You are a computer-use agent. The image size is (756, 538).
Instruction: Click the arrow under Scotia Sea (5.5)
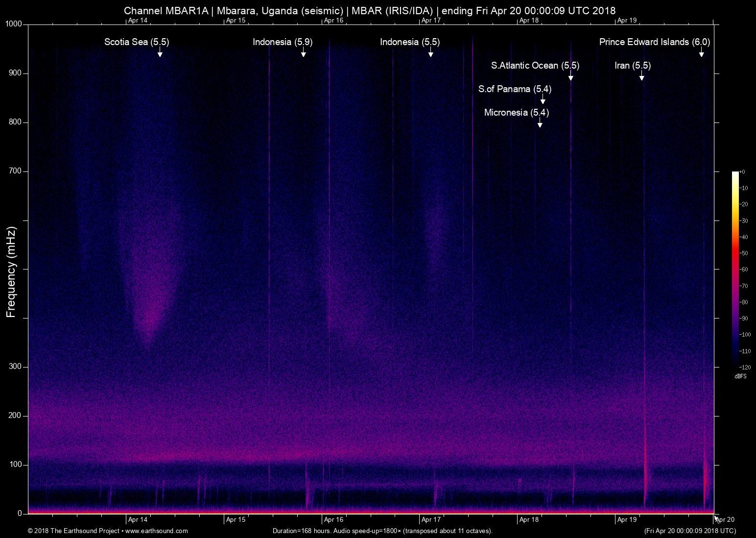pyautogui.click(x=160, y=53)
